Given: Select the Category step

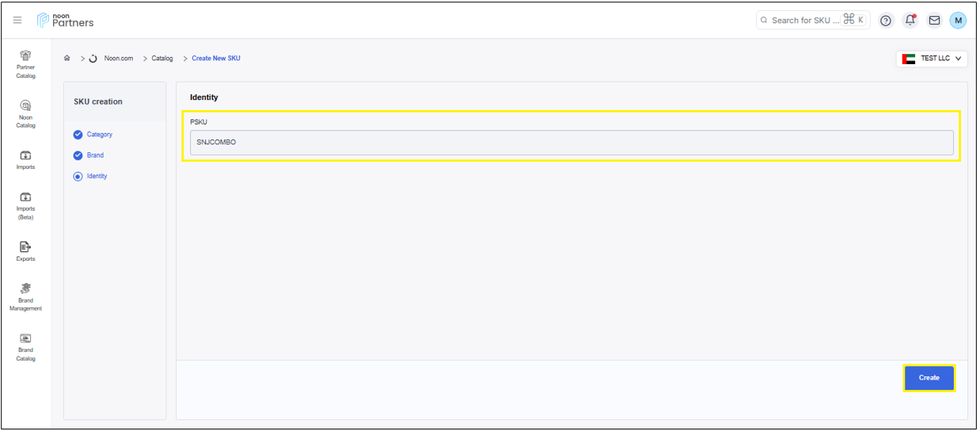Looking at the screenshot, I should click(99, 135).
